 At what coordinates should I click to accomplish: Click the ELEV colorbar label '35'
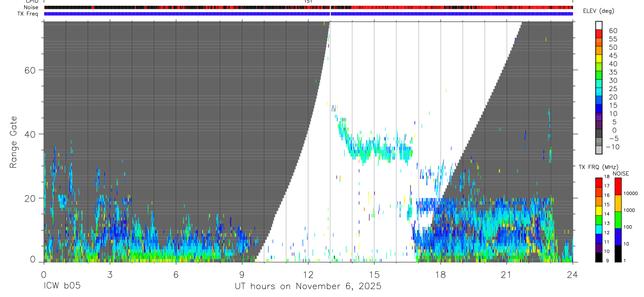pyautogui.click(x=612, y=72)
